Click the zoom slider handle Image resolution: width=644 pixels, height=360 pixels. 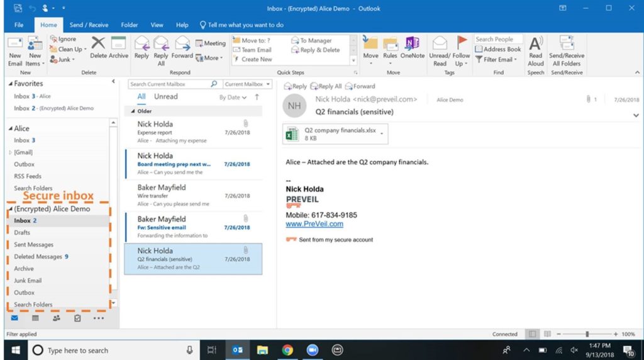pos(587,334)
